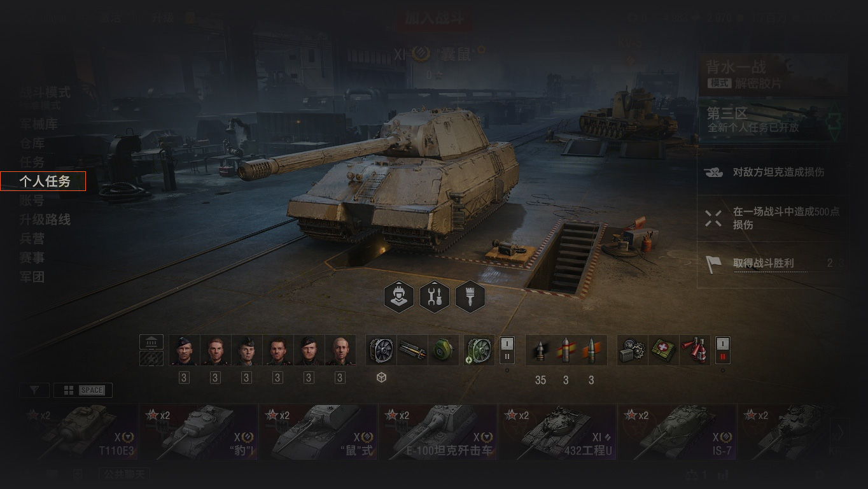Click the 加入战斗 battle button
This screenshot has height=489, width=868.
coord(434,18)
